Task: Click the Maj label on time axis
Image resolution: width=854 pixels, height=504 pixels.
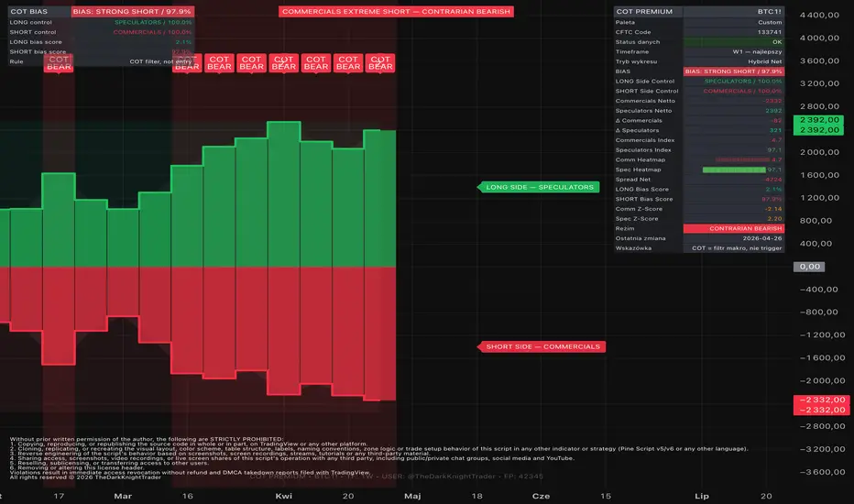Action: pyautogui.click(x=412, y=496)
